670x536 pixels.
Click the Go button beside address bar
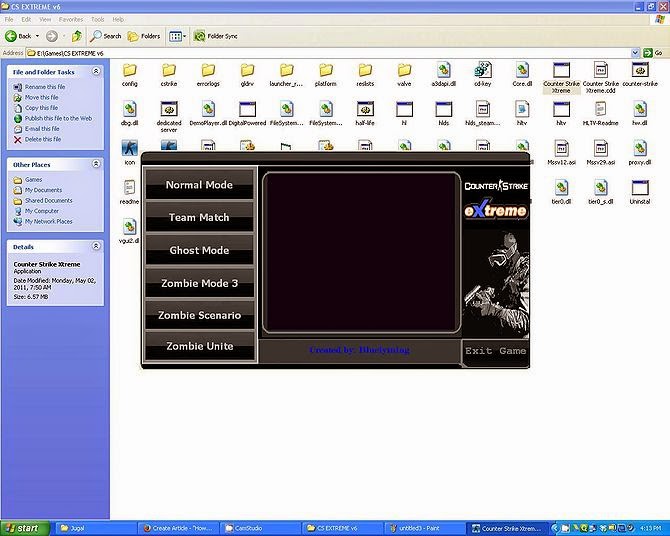pyautogui.click(x=653, y=53)
